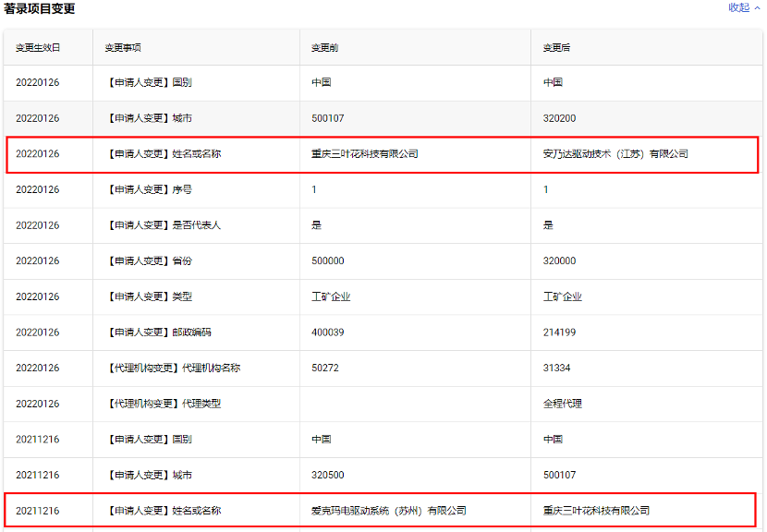
Task: Select 重庆三叶花科技有限公司 in the 20220126 row
Action: point(365,153)
